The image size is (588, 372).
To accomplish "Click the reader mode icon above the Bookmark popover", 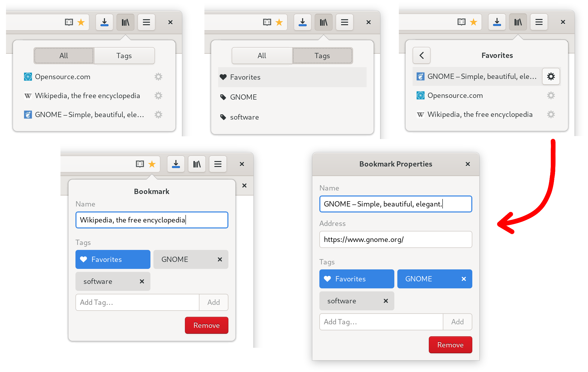I will pyautogui.click(x=140, y=164).
